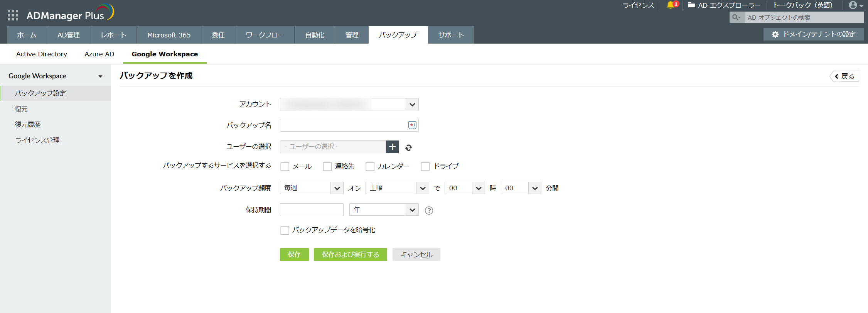Enable バックアップデータを暗号化 checkbox
The image size is (868, 313).
[285, 230]
